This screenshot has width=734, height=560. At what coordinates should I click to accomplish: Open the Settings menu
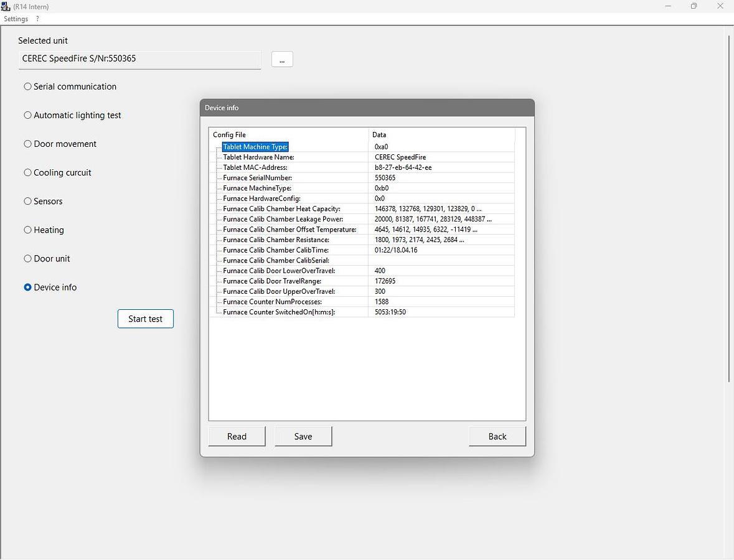tap(16, 19)
